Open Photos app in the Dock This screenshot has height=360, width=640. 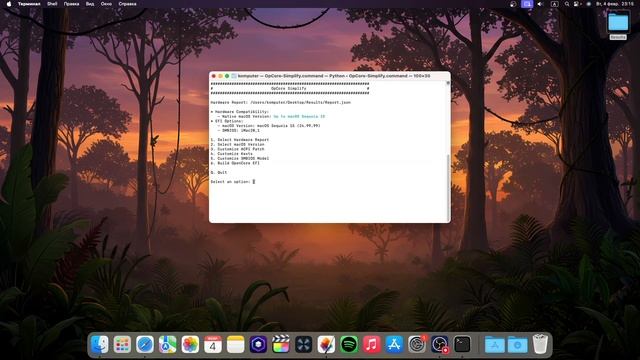pos(190,344)
